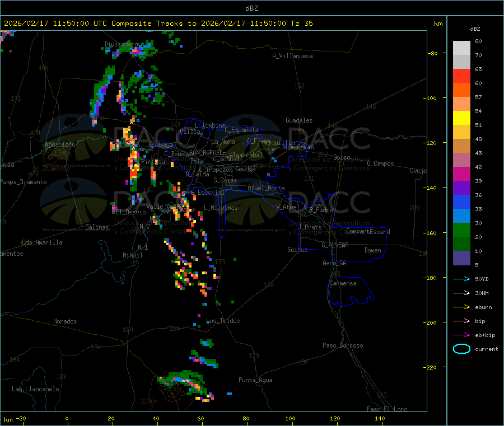Click the cyan current ellipse legend icon
The image size is (504, 426).
[x=461, y=349]
